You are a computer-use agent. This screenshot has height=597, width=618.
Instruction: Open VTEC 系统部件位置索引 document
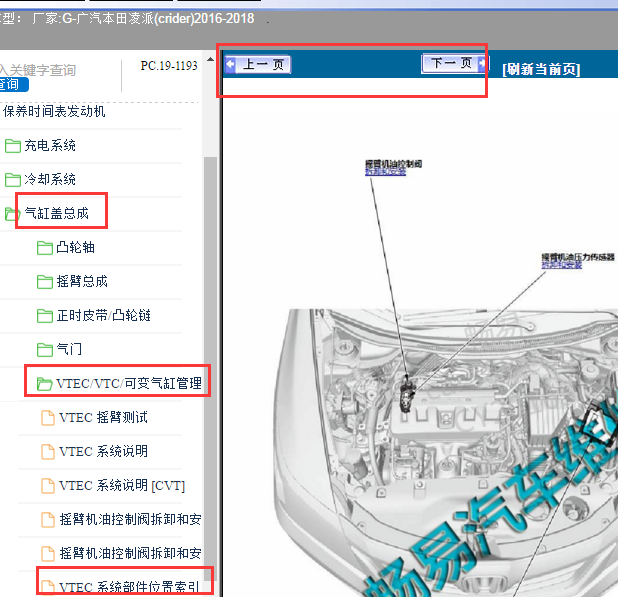tap(129, 587)
